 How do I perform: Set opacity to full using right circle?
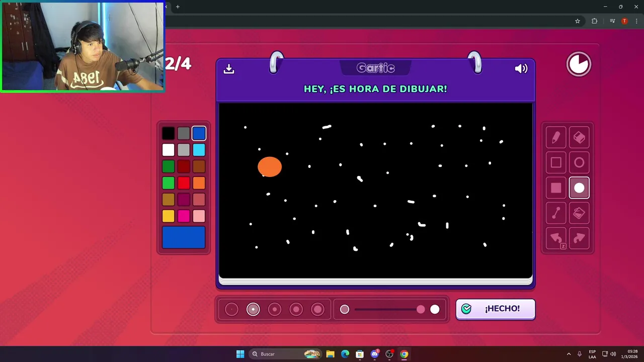click(435, 309)
